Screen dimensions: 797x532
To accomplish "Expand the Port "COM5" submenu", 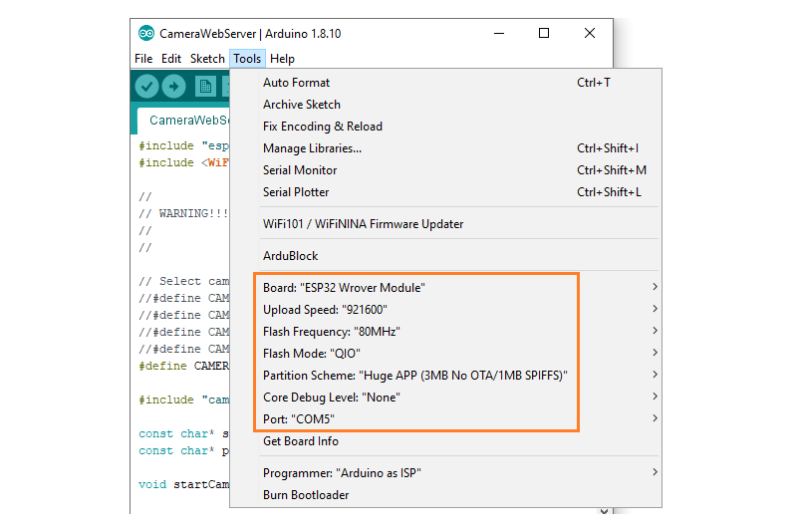I will (445, 418).
